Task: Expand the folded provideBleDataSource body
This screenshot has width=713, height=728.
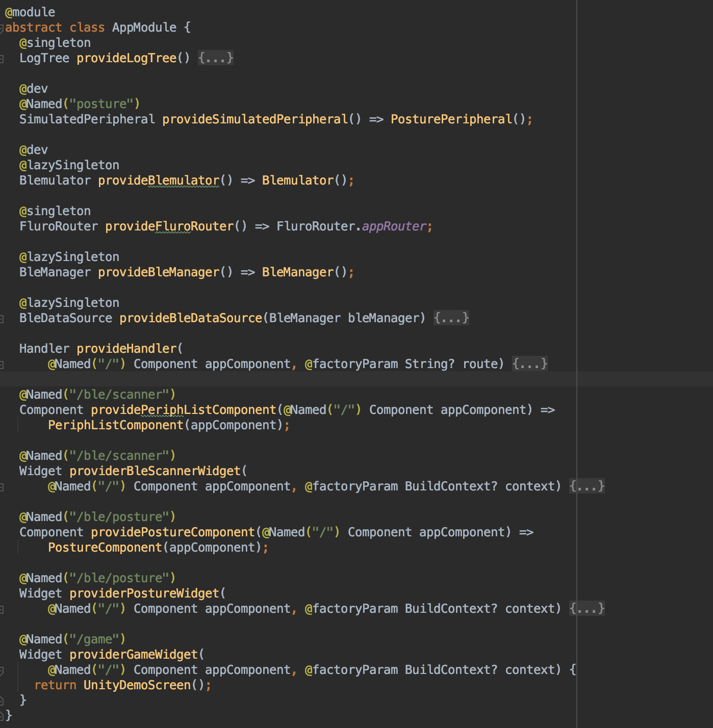Action: (x=451, y=318)
